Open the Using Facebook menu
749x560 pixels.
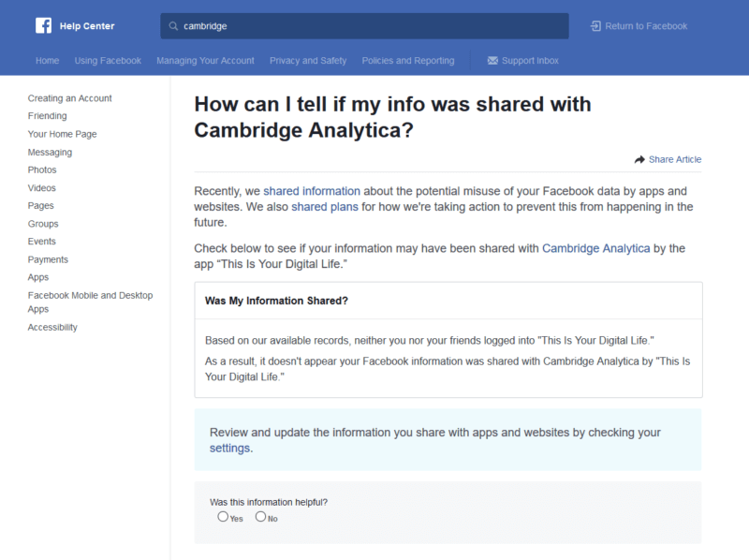(x=108, y=61)
